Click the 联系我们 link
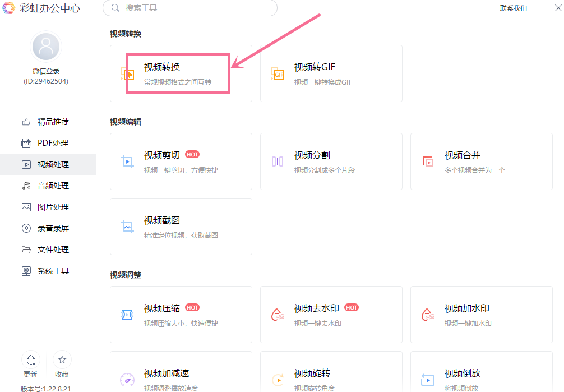This screenshot has height=392, width=564. (513, 8)
